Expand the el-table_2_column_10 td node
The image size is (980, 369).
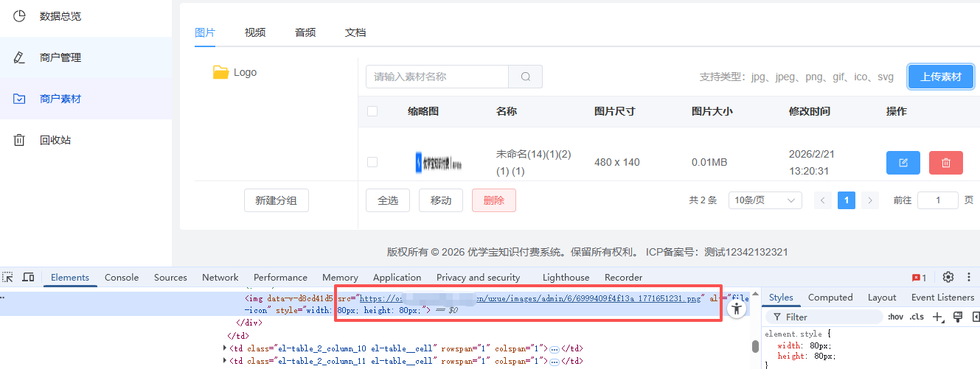[x=226, y=348]
